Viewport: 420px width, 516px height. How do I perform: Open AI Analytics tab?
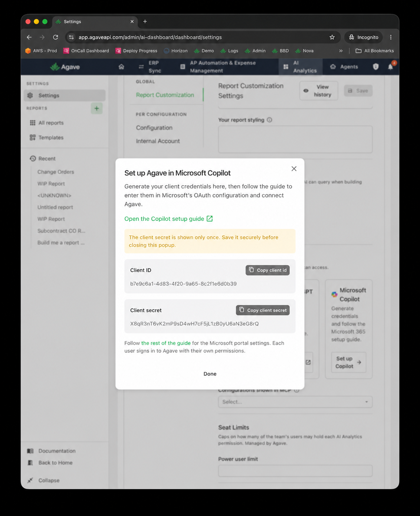click(300, 67)
